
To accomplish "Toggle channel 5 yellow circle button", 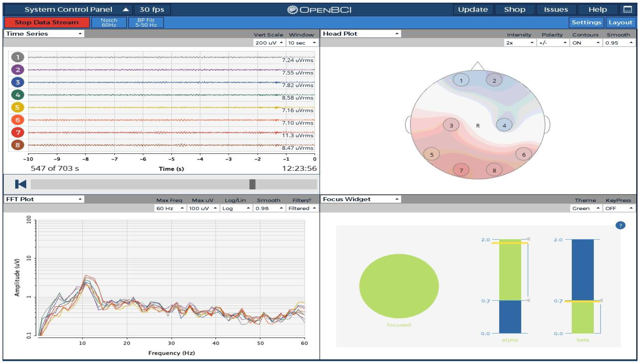I will tap(18, 108).
